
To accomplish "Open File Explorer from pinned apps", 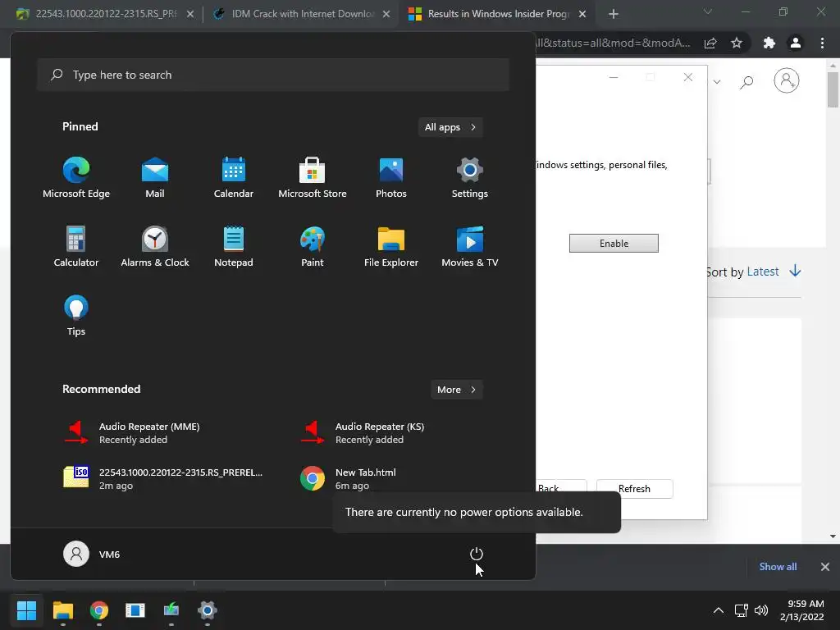I will pos(391,246).
